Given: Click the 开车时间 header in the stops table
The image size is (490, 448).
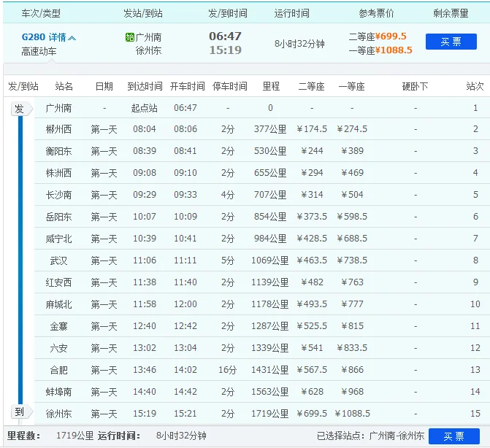Looking at the screenshot, I should coord(187,86).
